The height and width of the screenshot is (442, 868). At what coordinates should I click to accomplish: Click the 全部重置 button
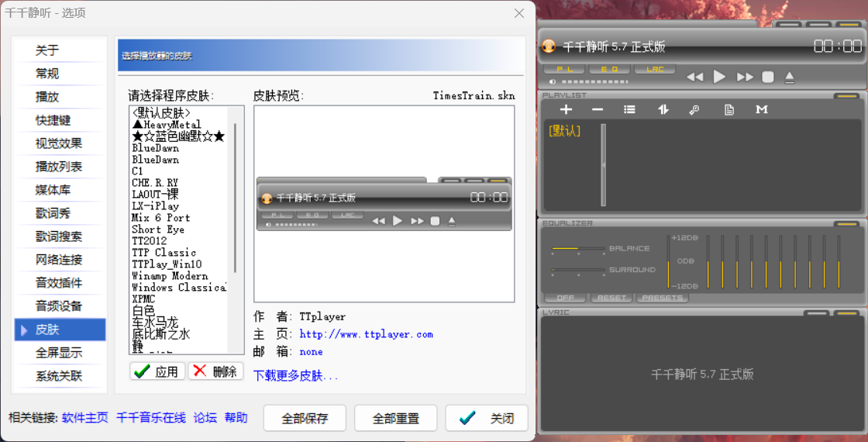coord(395,418)
